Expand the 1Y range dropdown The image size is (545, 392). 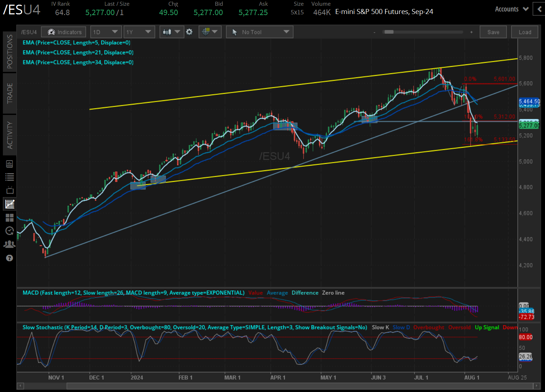(x=139, y=32)
